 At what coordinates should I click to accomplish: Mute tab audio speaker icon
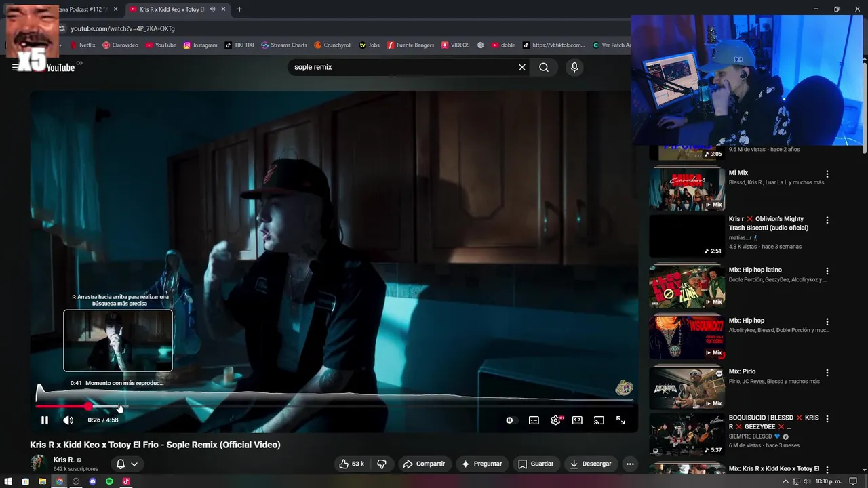click(x=212, y=9)
